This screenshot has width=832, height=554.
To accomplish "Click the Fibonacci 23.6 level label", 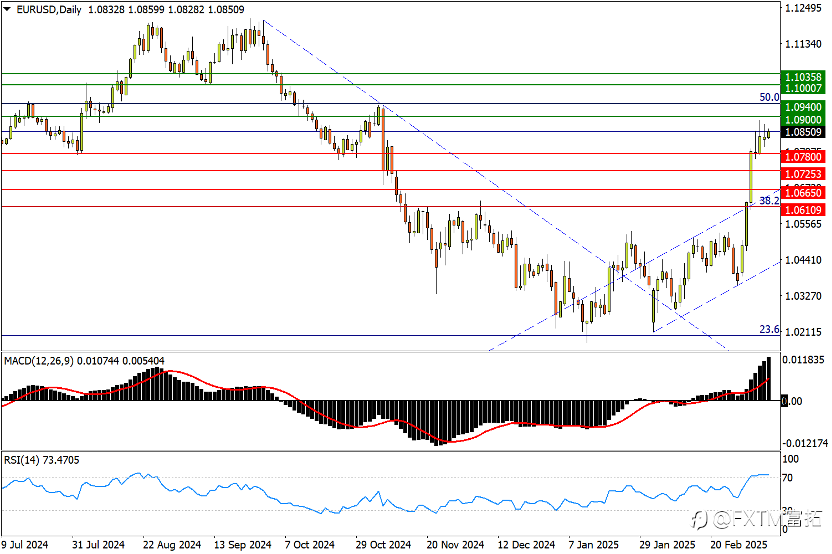I will tap(769, 330).
